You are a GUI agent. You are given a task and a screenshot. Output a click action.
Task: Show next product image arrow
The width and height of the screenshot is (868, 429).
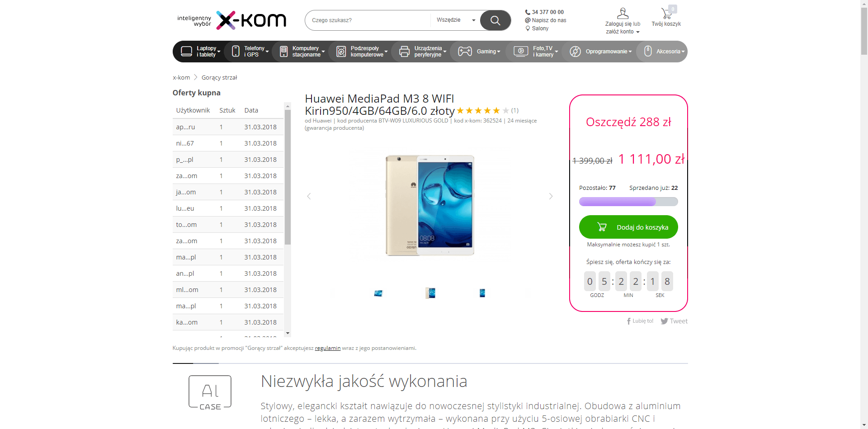(551, 196)
